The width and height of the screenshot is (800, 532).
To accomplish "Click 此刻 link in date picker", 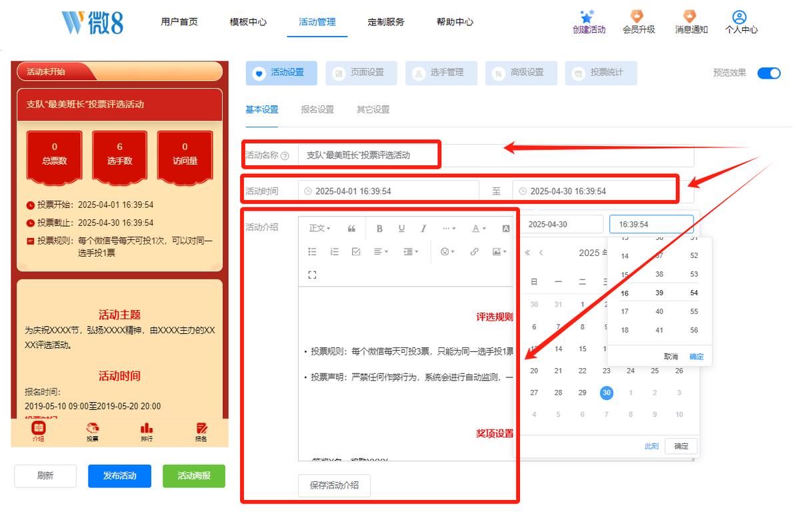I will pos(651,446).
